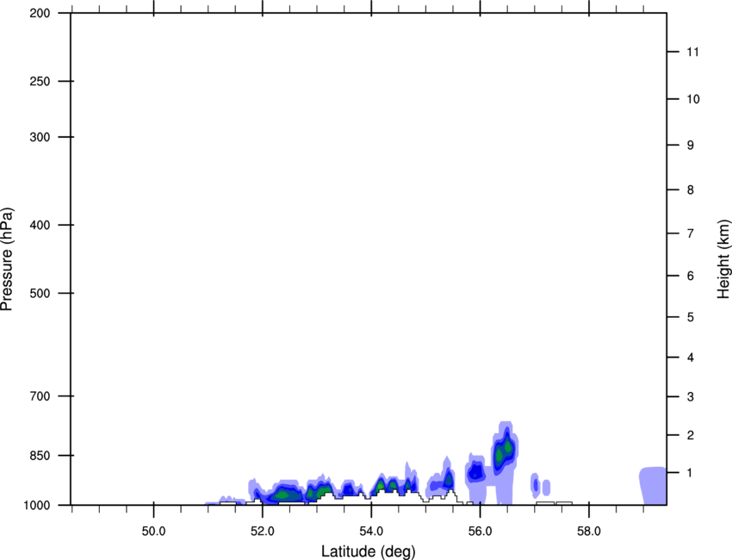The width and height of the screenshot is (732, 560).
Task: Click the 56.0 latitude label
Action: tap(480, 532)
